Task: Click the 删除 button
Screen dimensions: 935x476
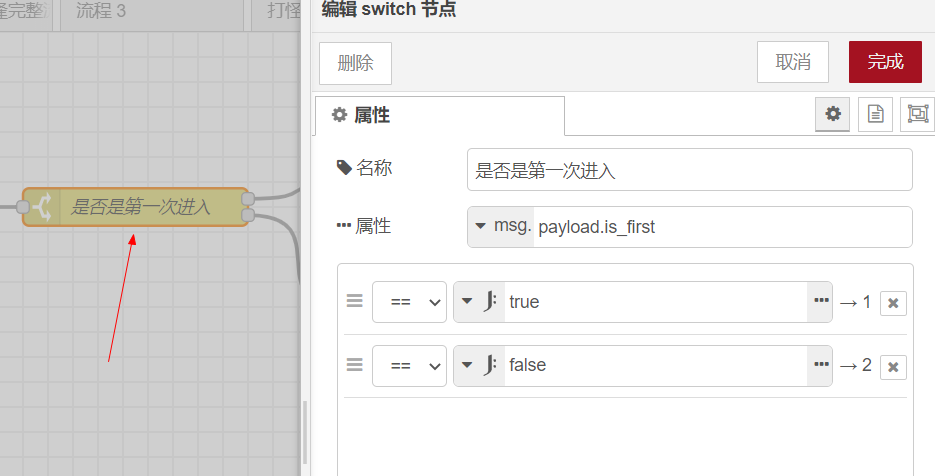Action: tap(355, 63)
